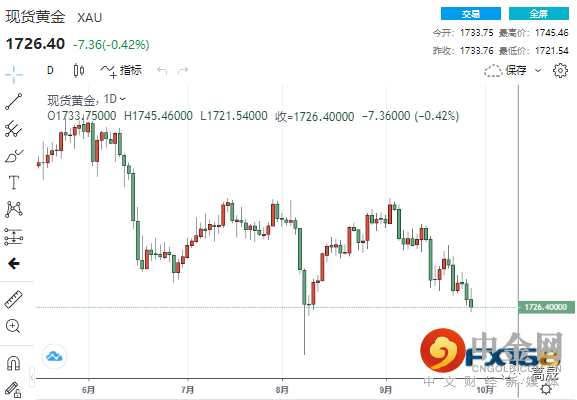Click the 1726.40000 price label on axis

tap(546, 307)
